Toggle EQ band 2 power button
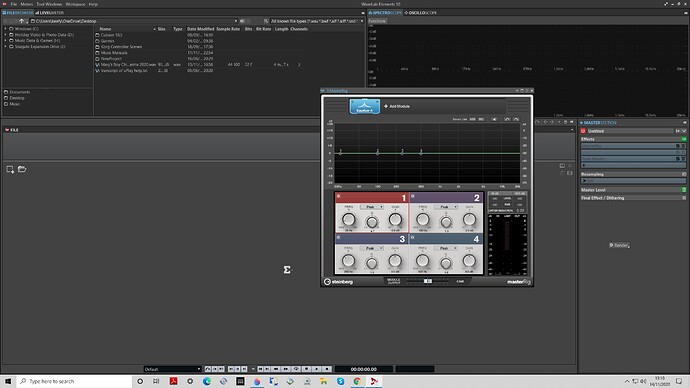The image size is (690, 388). tap(412, 196)
